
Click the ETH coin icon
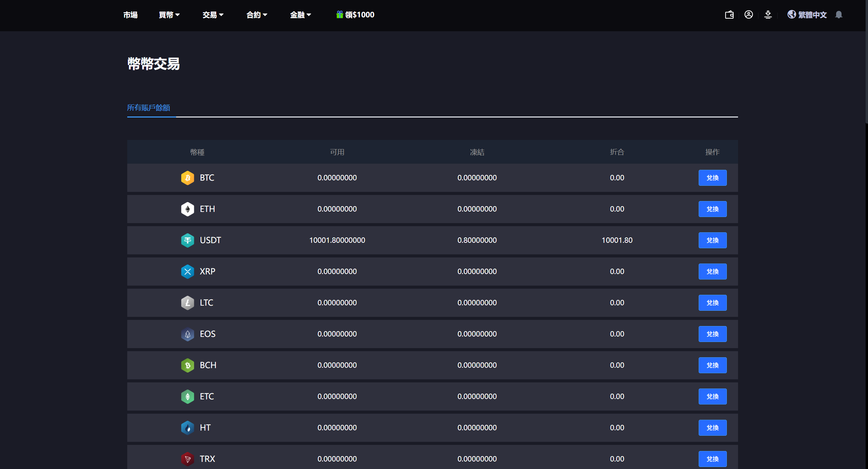point(188,209)
